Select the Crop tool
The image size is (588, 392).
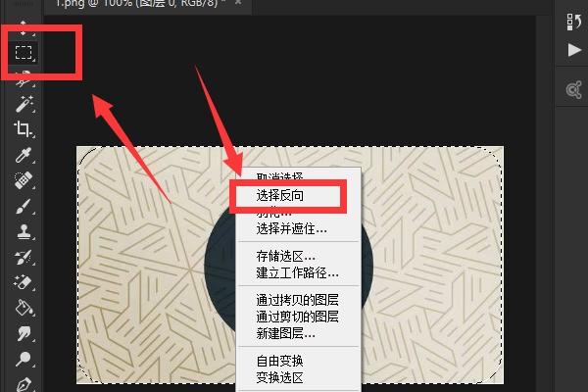[24, 129]
